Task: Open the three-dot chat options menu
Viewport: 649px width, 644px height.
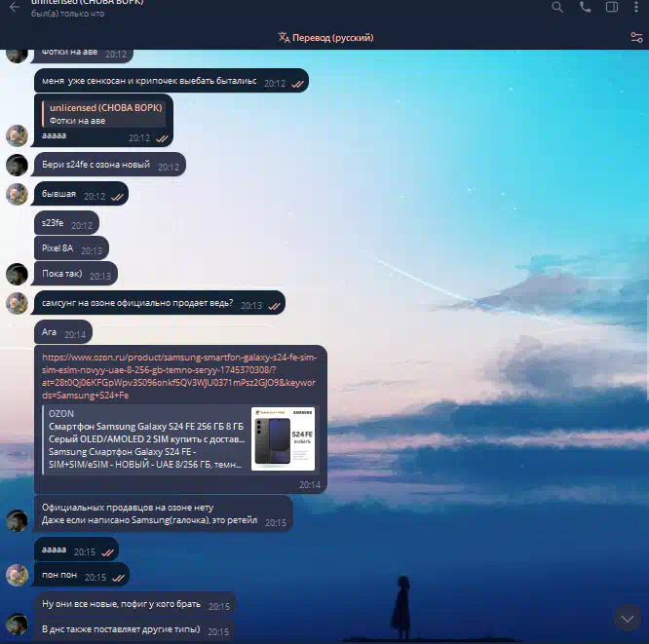Action: click(x=637, y=7)
